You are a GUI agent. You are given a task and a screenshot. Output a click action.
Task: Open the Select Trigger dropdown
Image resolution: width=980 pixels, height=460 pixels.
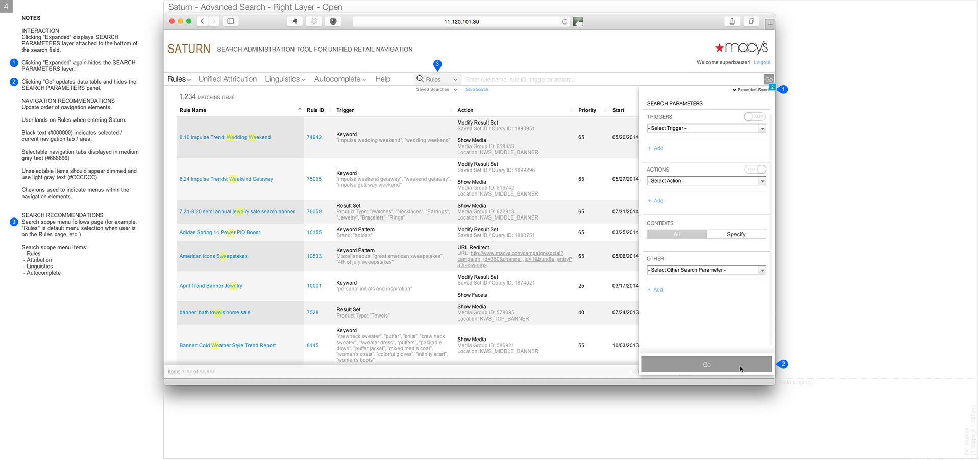[x=706, y=128]
